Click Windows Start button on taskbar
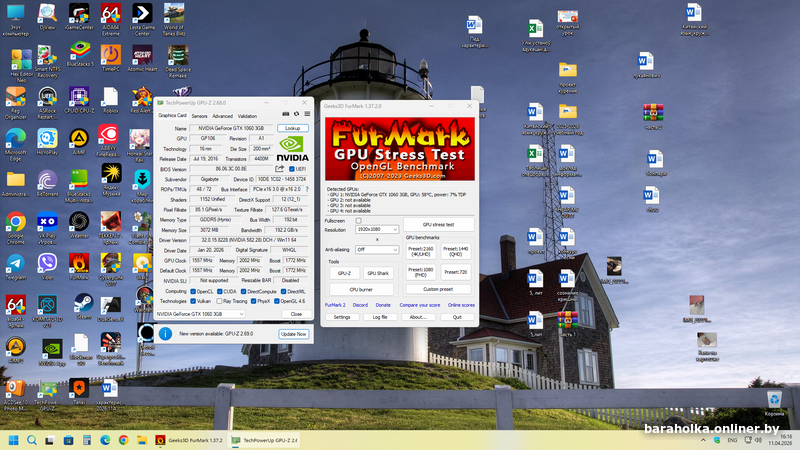Image resolution: width=800 pixels, height=450 pixels. (x=13, y=440)
